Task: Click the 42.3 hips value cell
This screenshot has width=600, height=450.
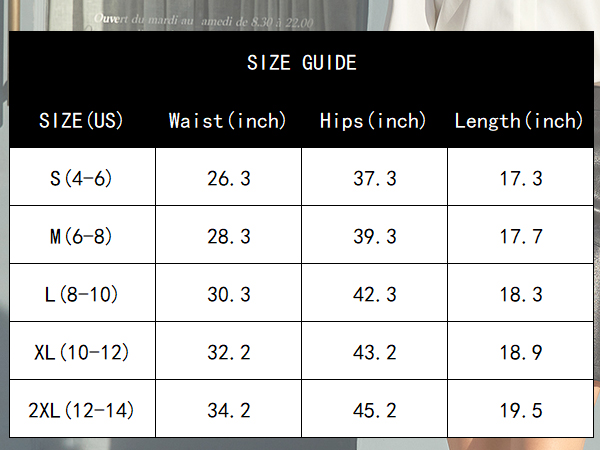Action: pyautogui.click(x=375, y=293)
